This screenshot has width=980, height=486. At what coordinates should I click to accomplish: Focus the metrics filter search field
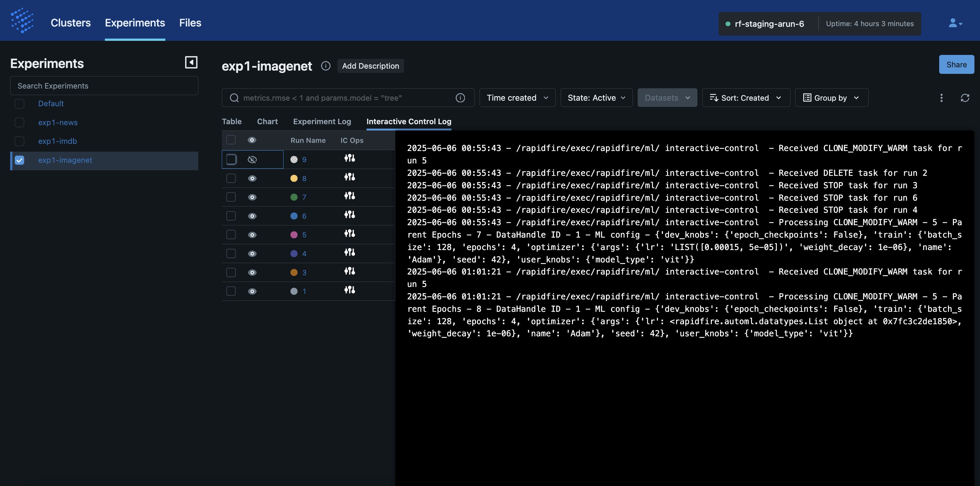(x=348, y=98)
